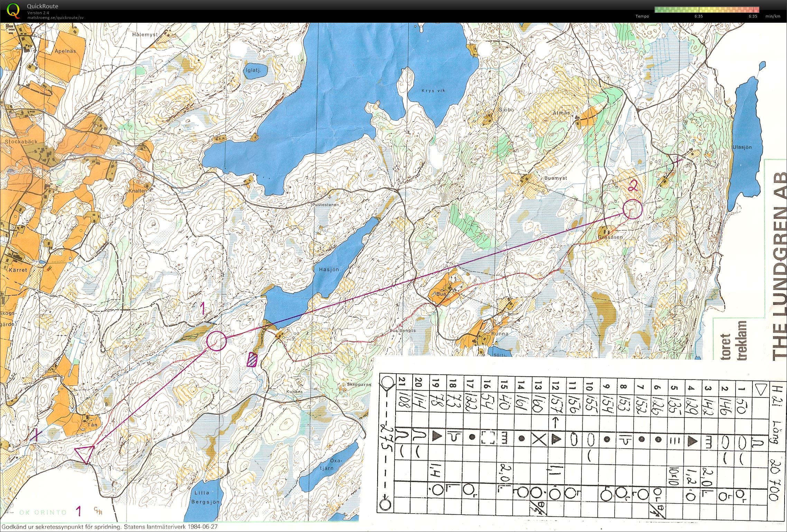The height and width of the screenshot is (532, 787).
Task: Click the QuickRoute Q logo icon
Action: coord(13,10)
